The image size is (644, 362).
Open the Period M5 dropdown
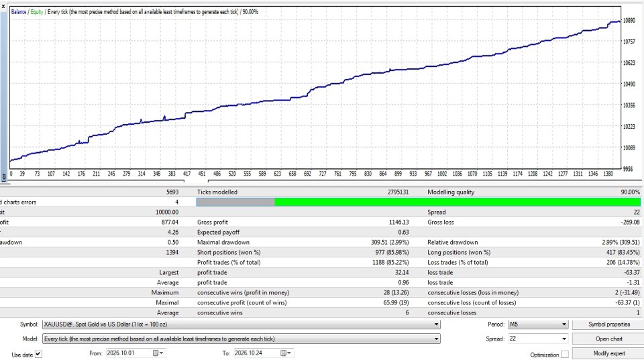[x=564, y=324]
